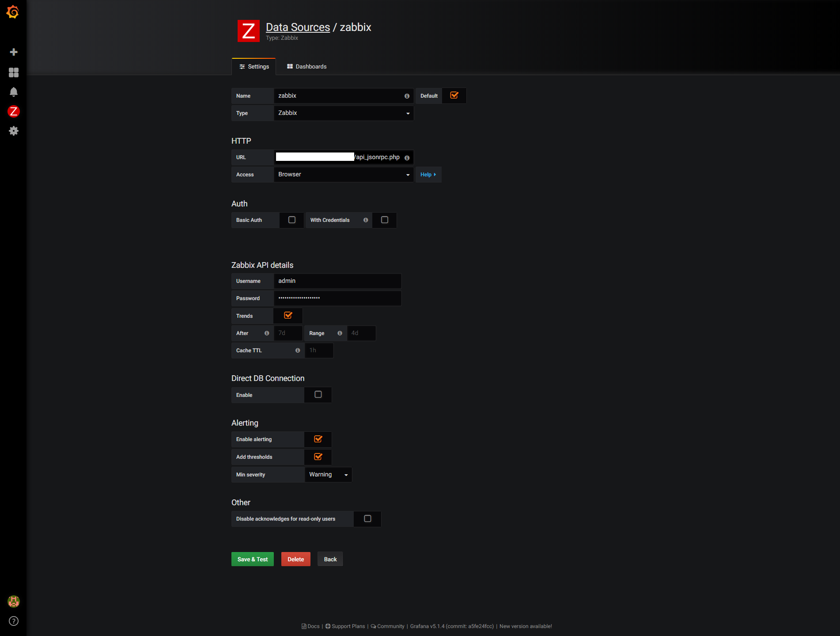This screenshot has height=636, width=840.
Task: Click the Save & Test button
Action: pos(253,559)
